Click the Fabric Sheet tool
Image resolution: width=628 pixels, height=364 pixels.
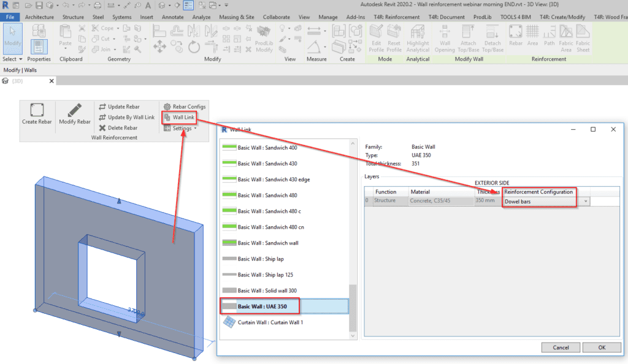(583, 39)
